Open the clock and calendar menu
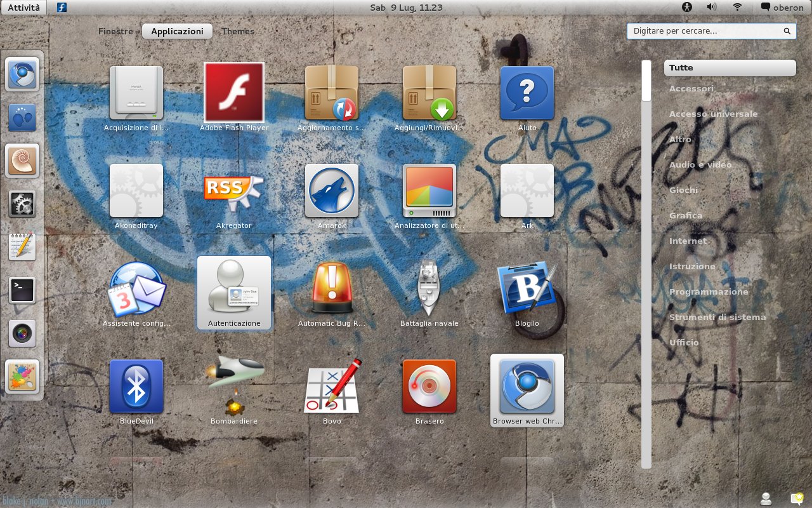The height and width of the screenshot is (508, 812). point(406,8)
